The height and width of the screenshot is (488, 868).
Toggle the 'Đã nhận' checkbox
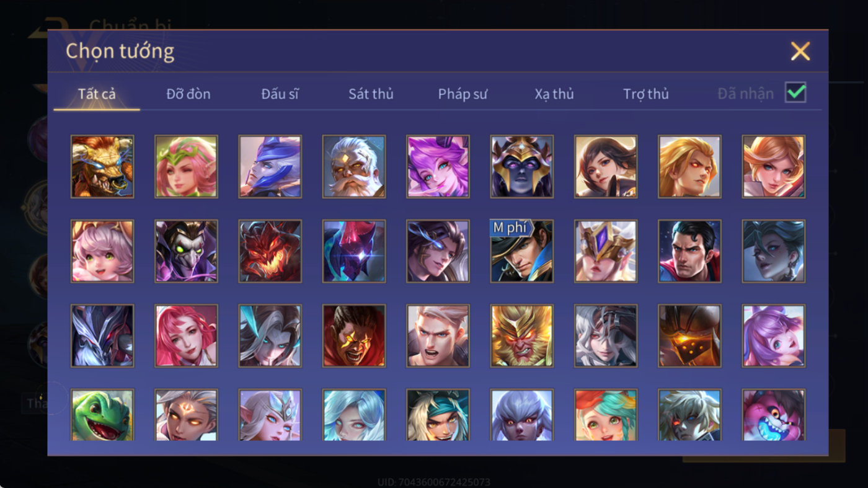795,93
